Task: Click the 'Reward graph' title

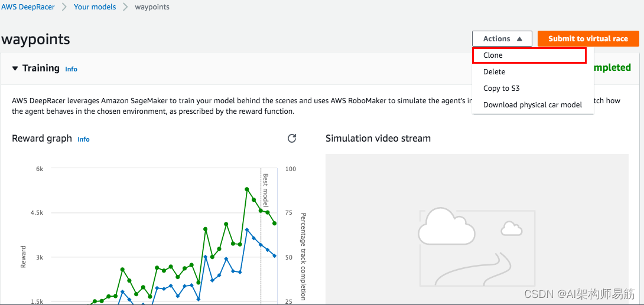Action: pyautogui.click(x=42, y=138)
